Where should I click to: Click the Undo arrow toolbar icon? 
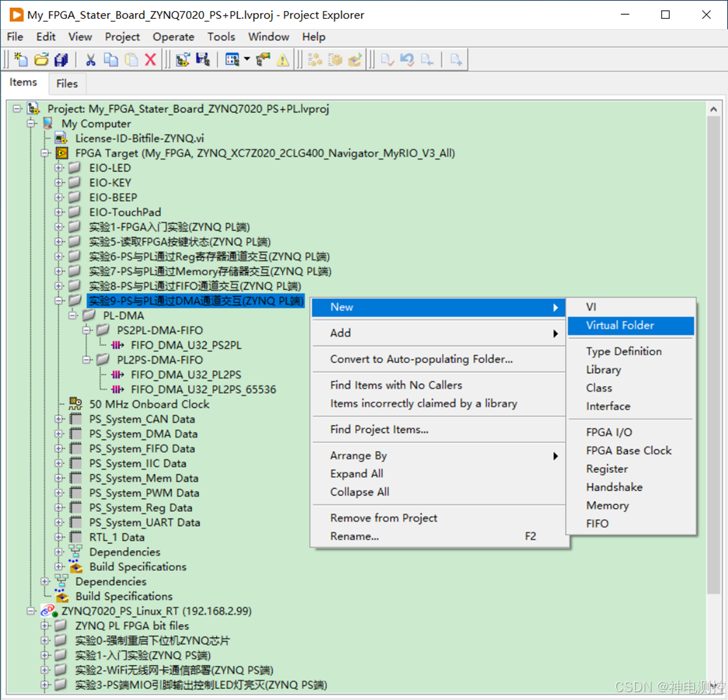[x=407, y=60]
